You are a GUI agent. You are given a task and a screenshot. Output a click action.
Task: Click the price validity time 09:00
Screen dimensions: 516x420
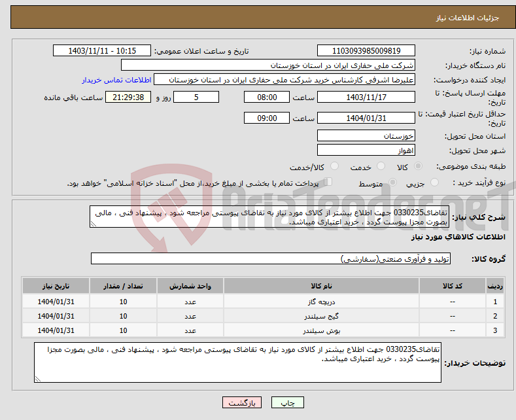tap(267, 118)
